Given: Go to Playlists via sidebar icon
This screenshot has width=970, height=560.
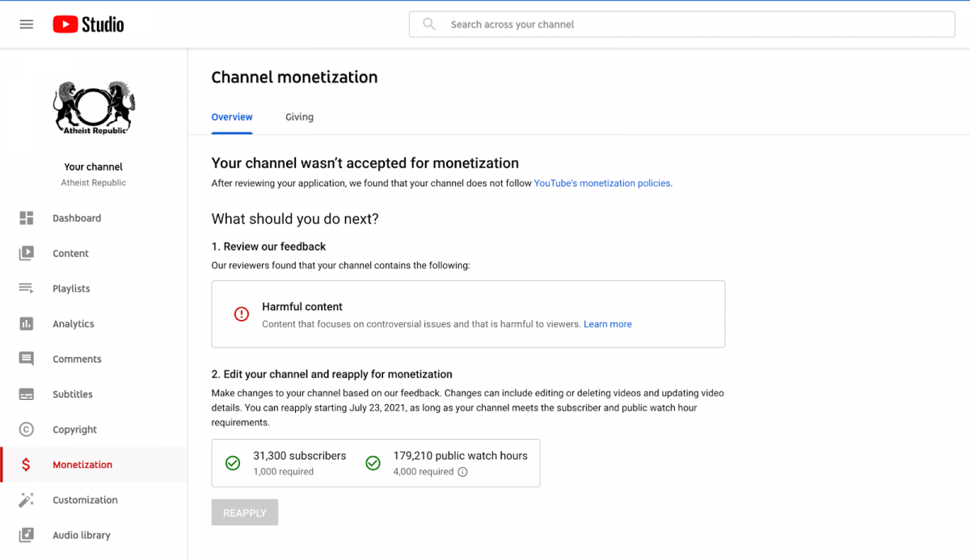Looking at the screenshot, I should tap(27, 288).
